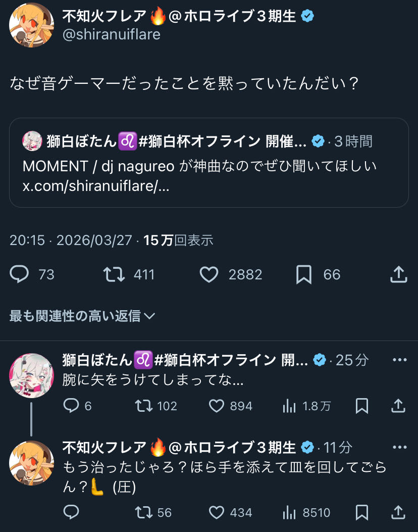The image size is (418, 532).
Task: Open more options on 獅白ぼたん's reply
Action: [x=399, y=360]
